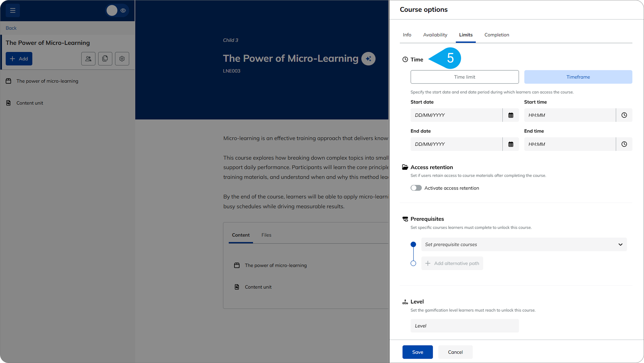
Task: Open course settings gear icon
Action: click(x=122, y=59)
